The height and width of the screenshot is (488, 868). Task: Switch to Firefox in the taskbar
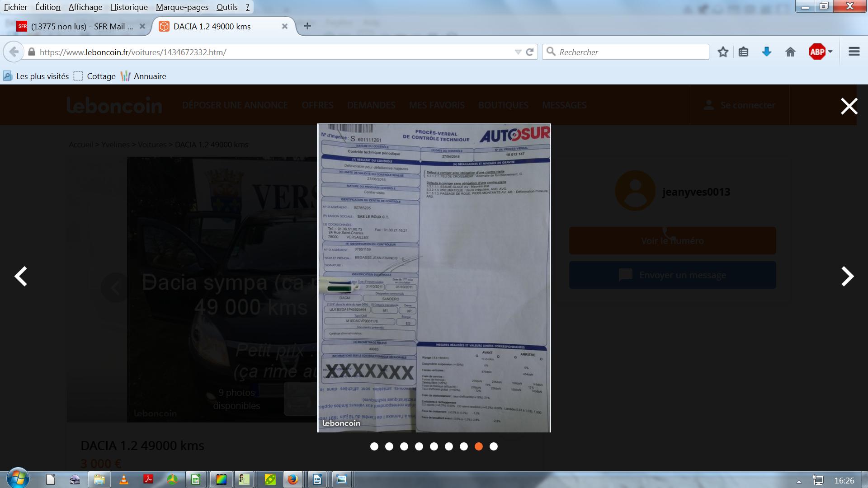click(x=293, y=479)
